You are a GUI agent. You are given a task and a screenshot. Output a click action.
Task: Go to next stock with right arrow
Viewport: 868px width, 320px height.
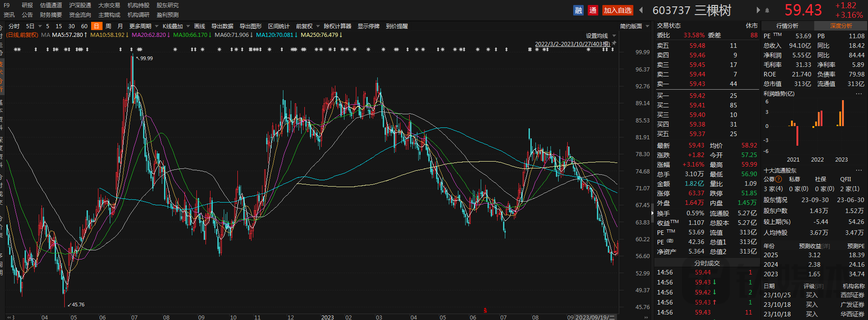point(758,10)
